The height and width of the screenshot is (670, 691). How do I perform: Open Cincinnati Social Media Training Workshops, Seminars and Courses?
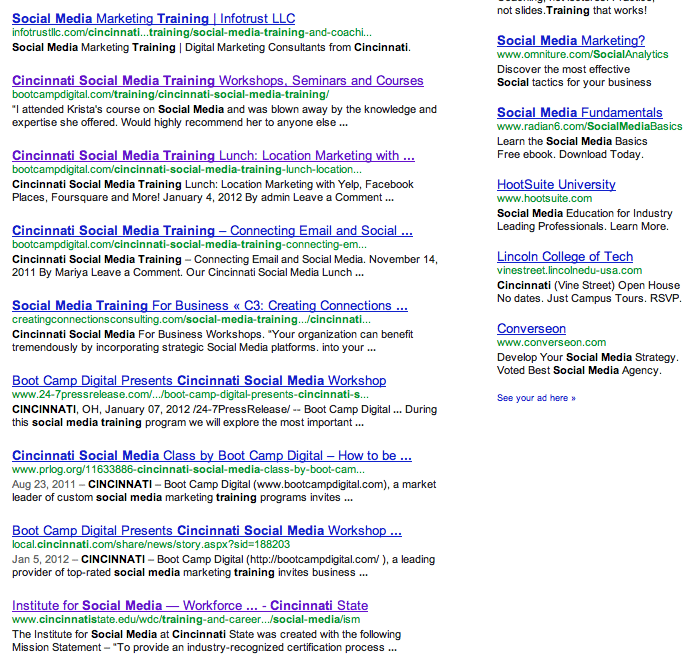[x=217, y=80]
